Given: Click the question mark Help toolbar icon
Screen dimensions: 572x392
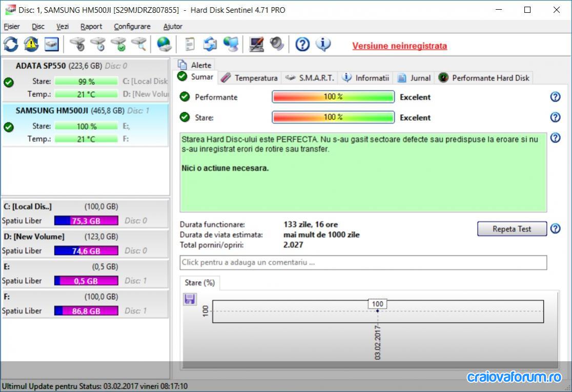Looking at the screenshot, I should [302, 45].
